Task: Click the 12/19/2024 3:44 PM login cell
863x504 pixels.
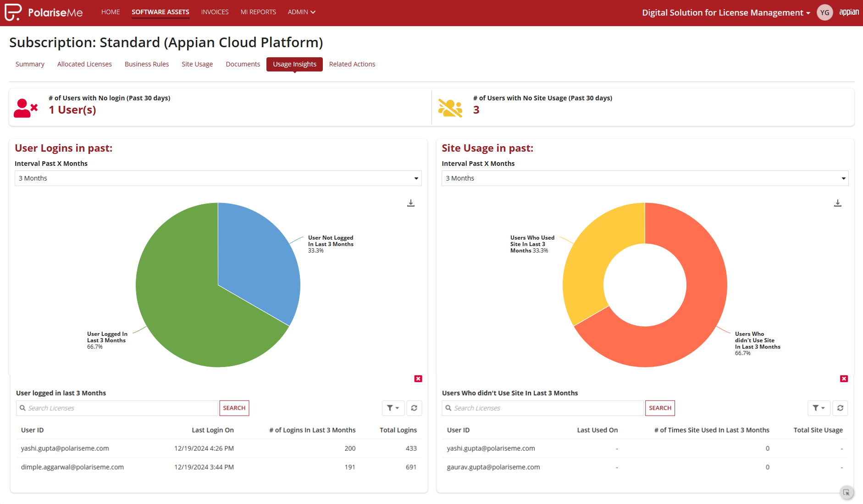Action: click(204, 467)
